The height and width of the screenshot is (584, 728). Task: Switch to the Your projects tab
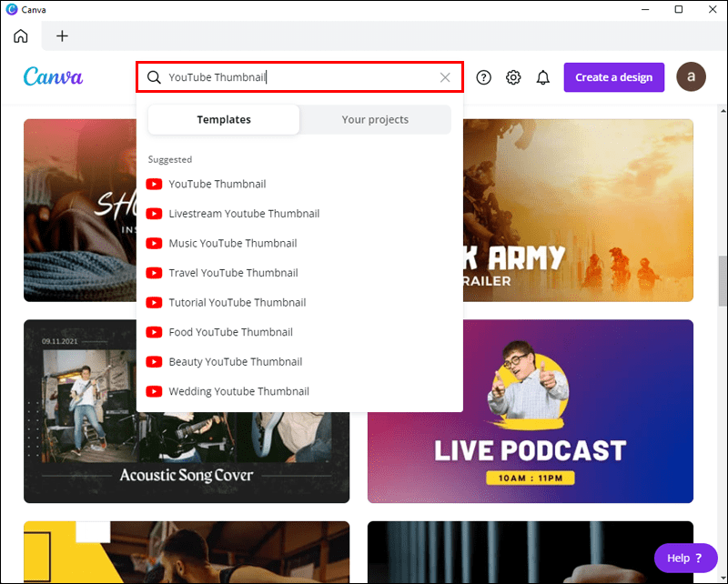(375, 119)
